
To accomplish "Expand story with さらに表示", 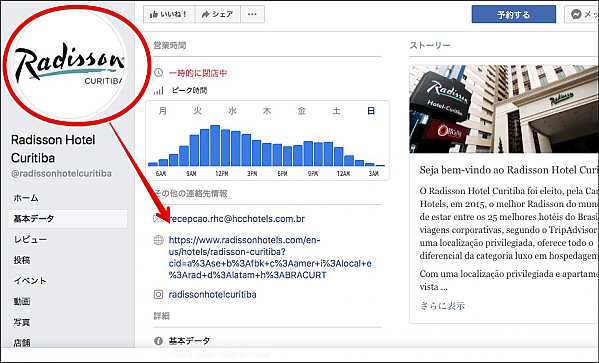I will click(x=442, y=306).
